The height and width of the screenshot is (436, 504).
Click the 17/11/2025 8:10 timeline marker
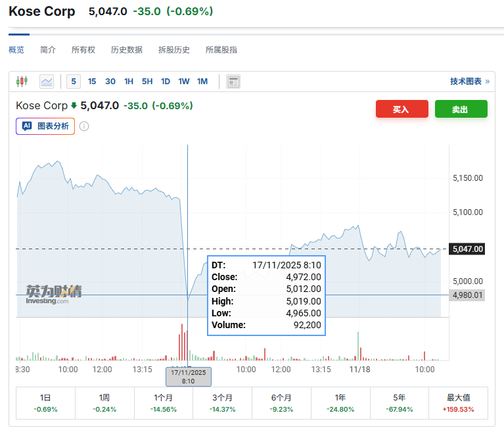[x=188, y=376]
